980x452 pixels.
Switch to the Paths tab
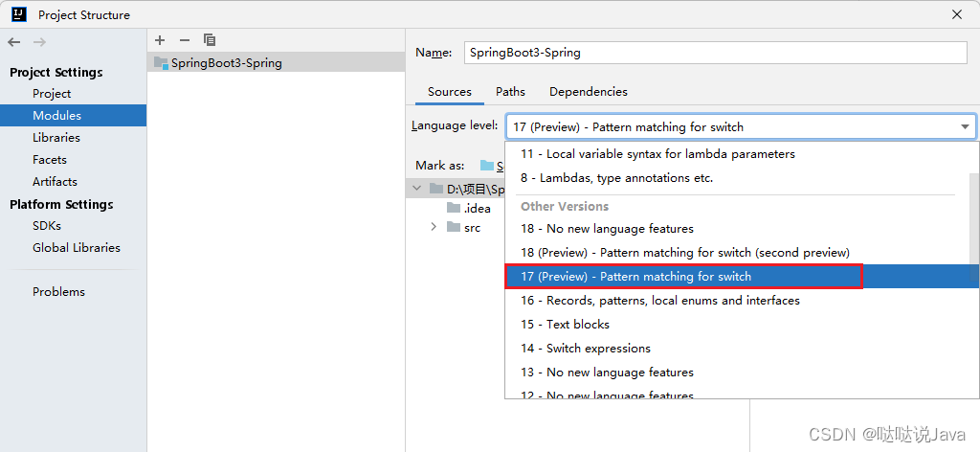pyautogui.click(x=511, y=91)
